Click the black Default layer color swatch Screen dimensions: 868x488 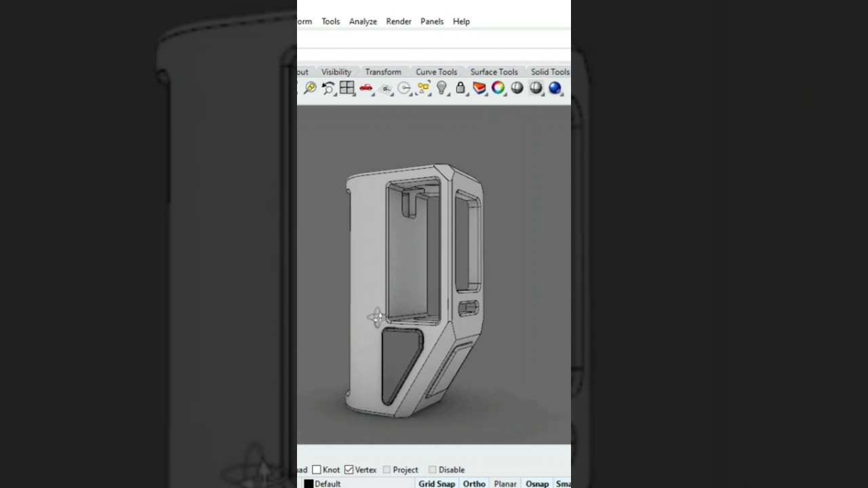click(309, 484)
